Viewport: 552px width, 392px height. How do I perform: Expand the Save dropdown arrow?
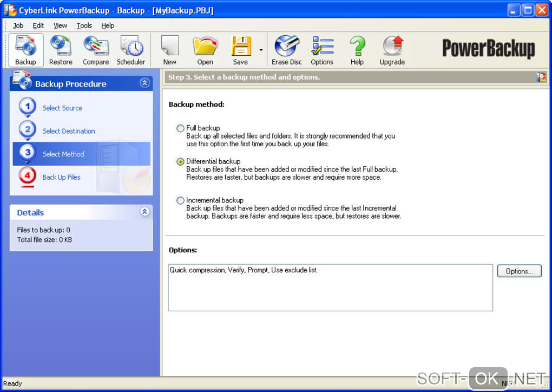(x=261, y=50)
